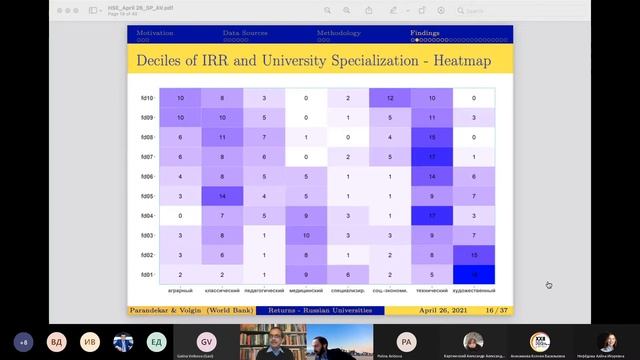Open the '+8' additional participants bubble

pos(23,342)
